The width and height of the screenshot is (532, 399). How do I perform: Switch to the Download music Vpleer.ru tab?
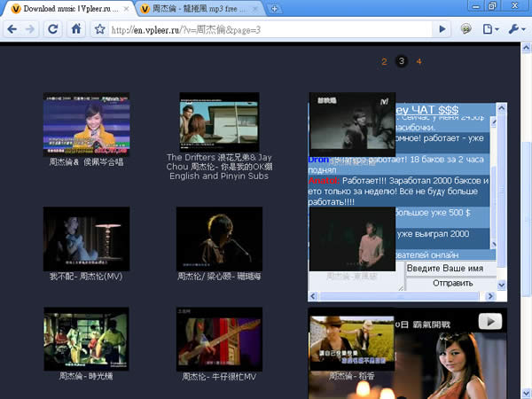coord(68,9)
